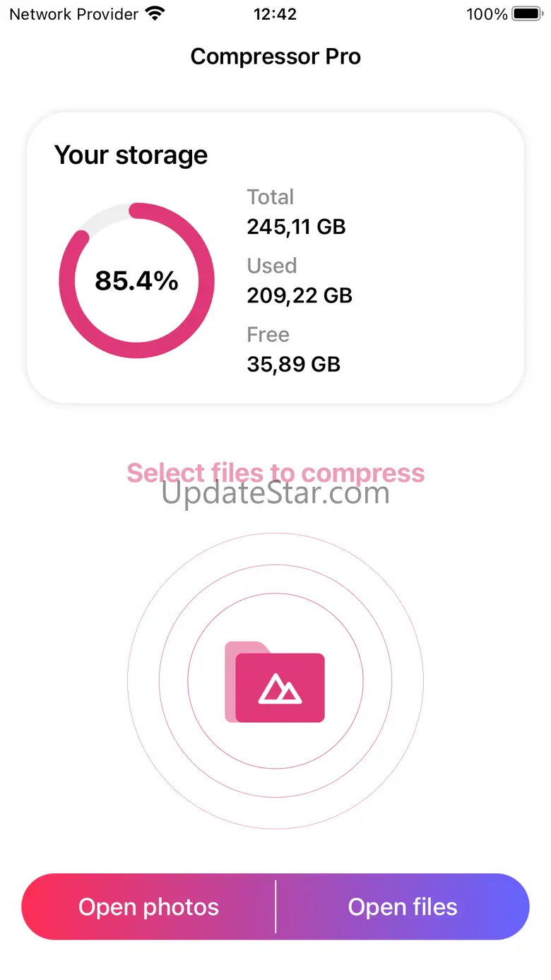The height and width of the screenshot is (980, 551).
Task: Tap the Free storage label
Action: (x=268, y=334)
